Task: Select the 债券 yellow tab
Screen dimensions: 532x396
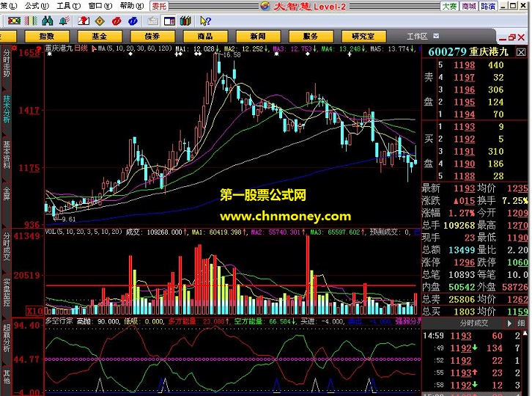Action: 152,37
